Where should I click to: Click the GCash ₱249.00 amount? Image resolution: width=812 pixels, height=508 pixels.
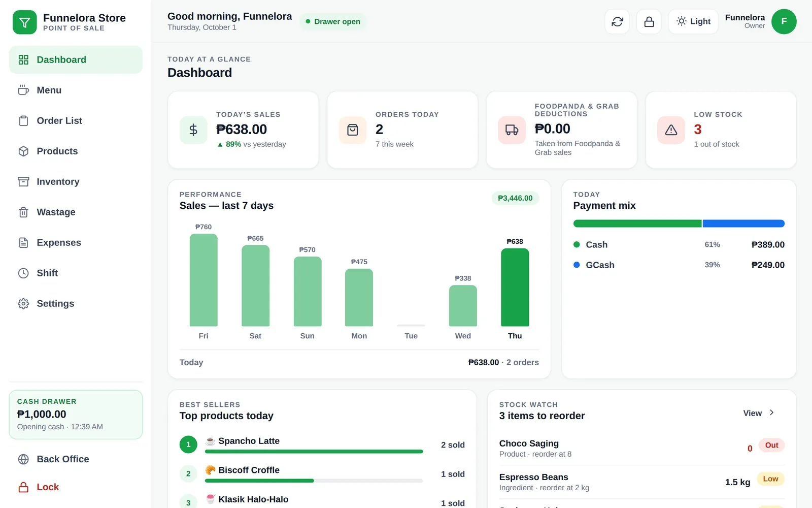tap(768, 265)
